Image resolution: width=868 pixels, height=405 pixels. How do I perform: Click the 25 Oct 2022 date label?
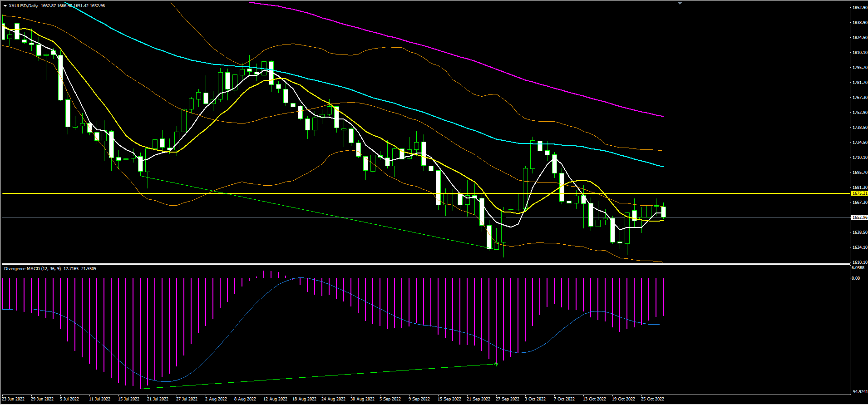pyautogui.click(x=652, y=399)
